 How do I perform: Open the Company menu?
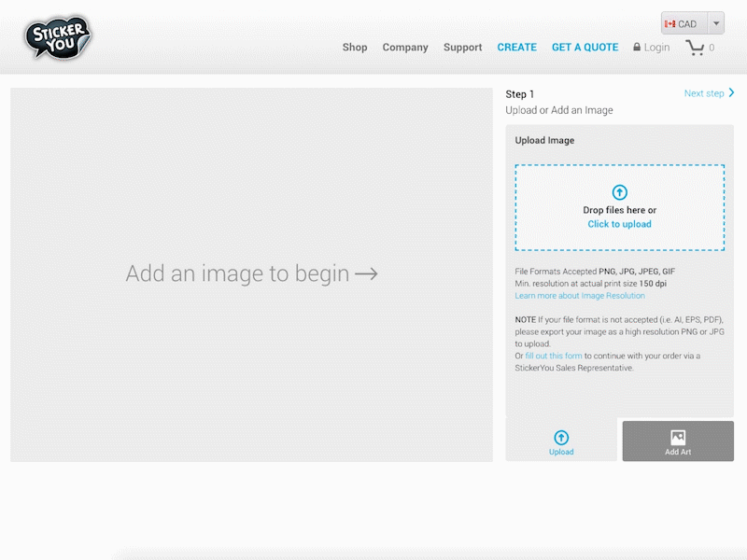tap(405, 47)
